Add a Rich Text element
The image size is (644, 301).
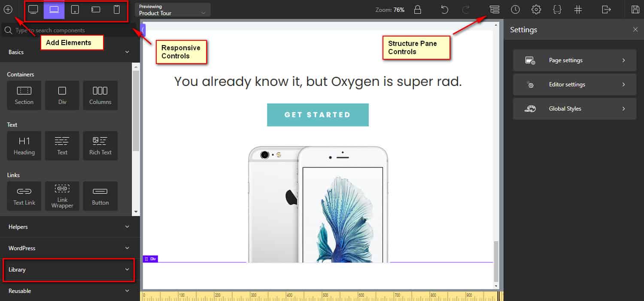click(x=100, y=146)
